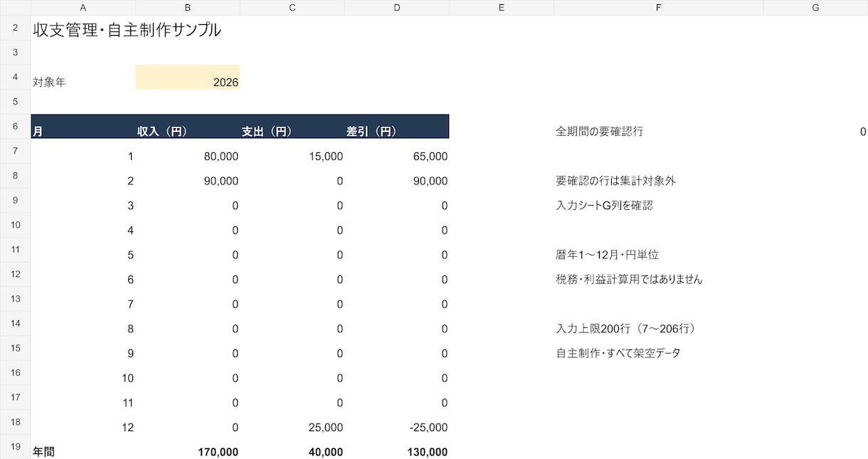Viewport: 868px width, 459px height.
Task: Click note 入力上限200行（7〜206行）
Action: [625, 329]
